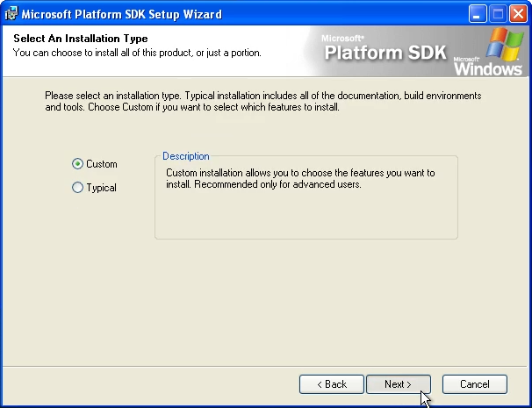Click the setup wizard icon in title bar
532x408 pixels.
coord(11,14)
